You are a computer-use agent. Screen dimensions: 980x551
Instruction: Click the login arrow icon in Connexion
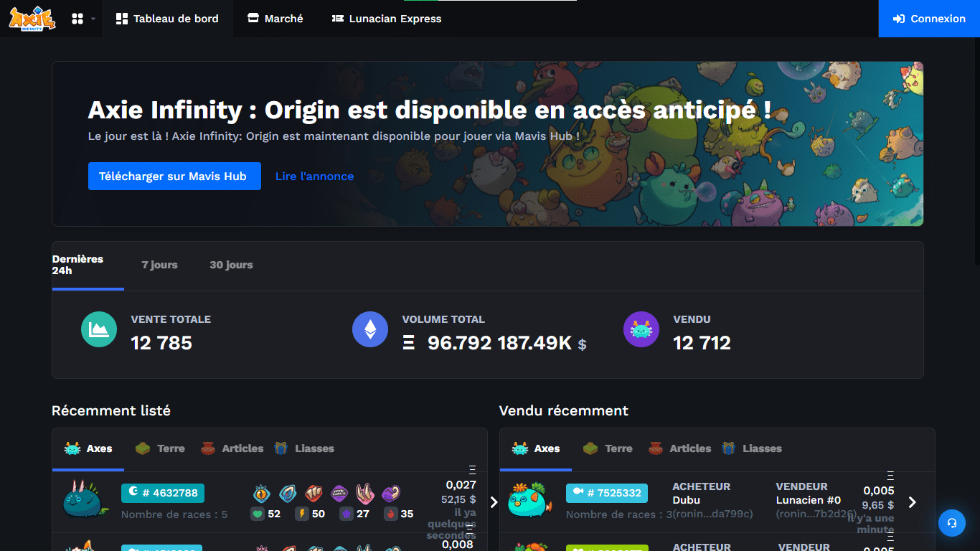click(898, 19)
